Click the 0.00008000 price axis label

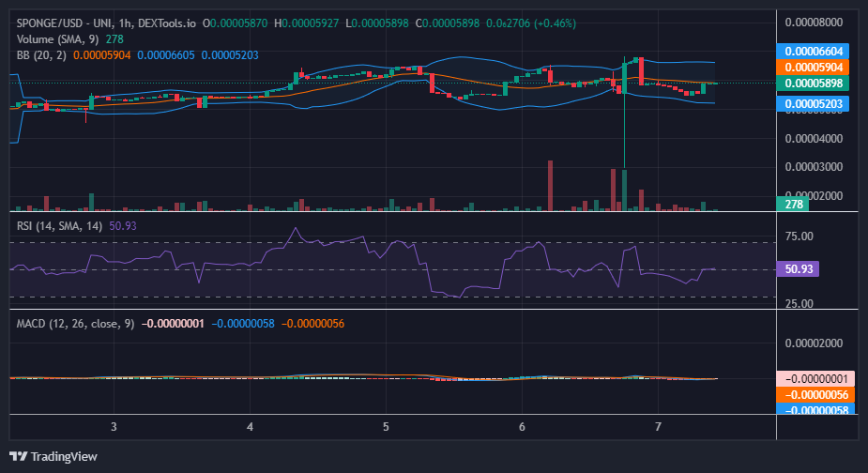click(x=814, y=23)
